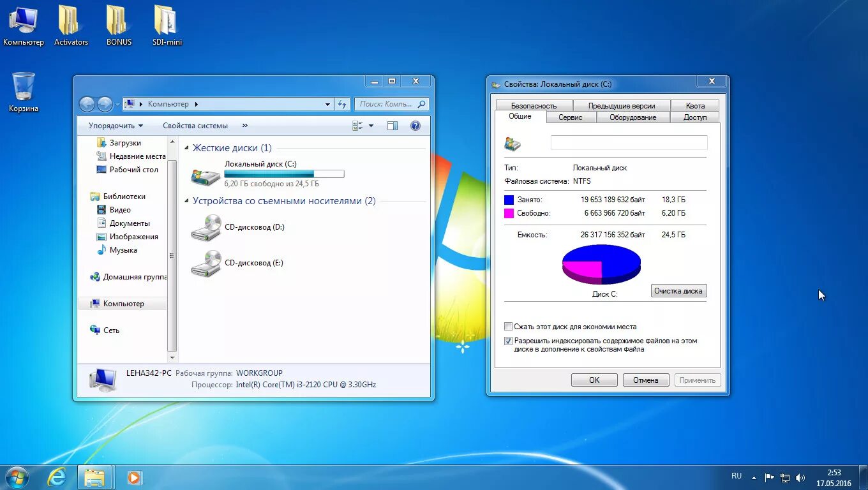The image size is (868, 490).
Task: Click the OK button in properties
Action: click(594, 380)
